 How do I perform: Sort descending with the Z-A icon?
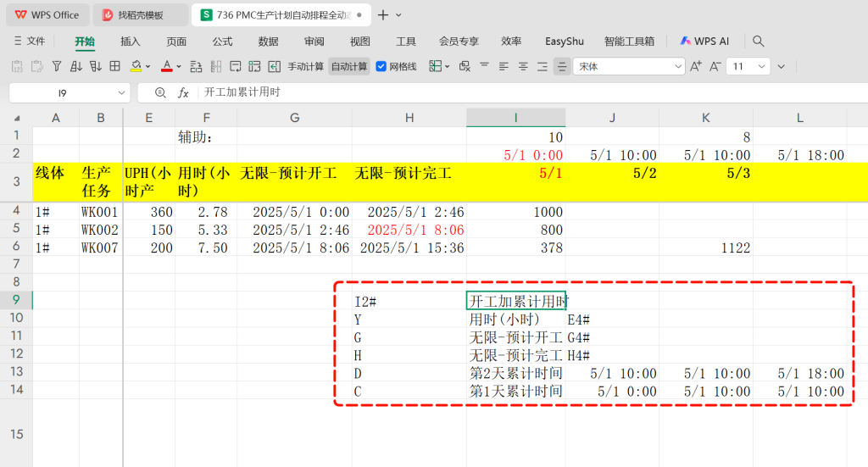[95, 66]
